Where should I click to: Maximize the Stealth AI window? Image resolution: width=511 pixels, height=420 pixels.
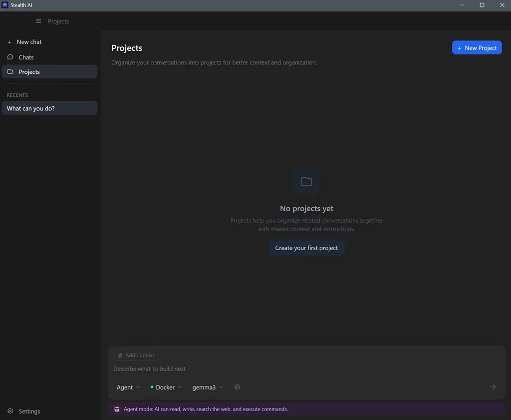coord(482,5)
